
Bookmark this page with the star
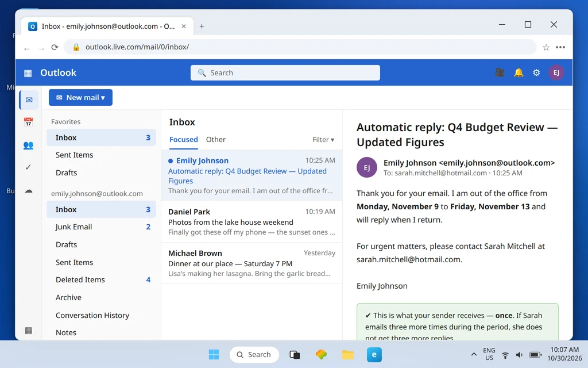[x=546, y=47]
